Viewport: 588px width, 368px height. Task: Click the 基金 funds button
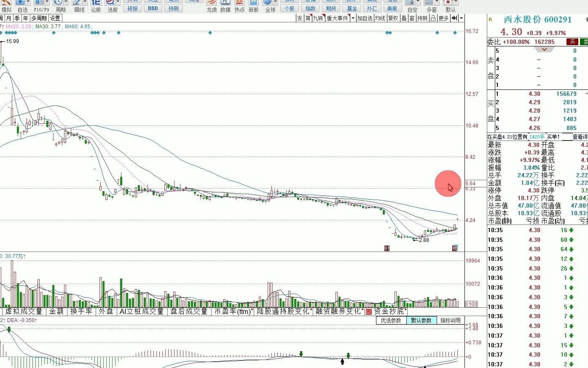(352, 8)
